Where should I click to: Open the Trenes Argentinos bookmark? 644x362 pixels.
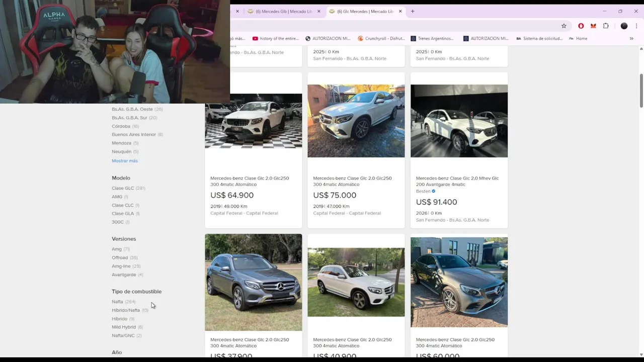(432, 38)
